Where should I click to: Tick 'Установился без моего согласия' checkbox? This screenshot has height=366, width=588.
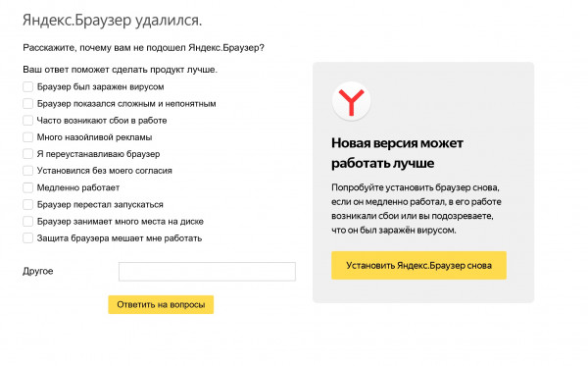[27, 171]
